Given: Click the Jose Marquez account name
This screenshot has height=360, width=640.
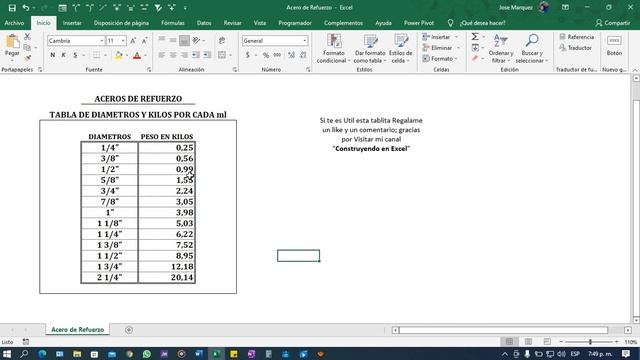Looking at the screenshot, I should pyautogui.click(x=516, y=8).
